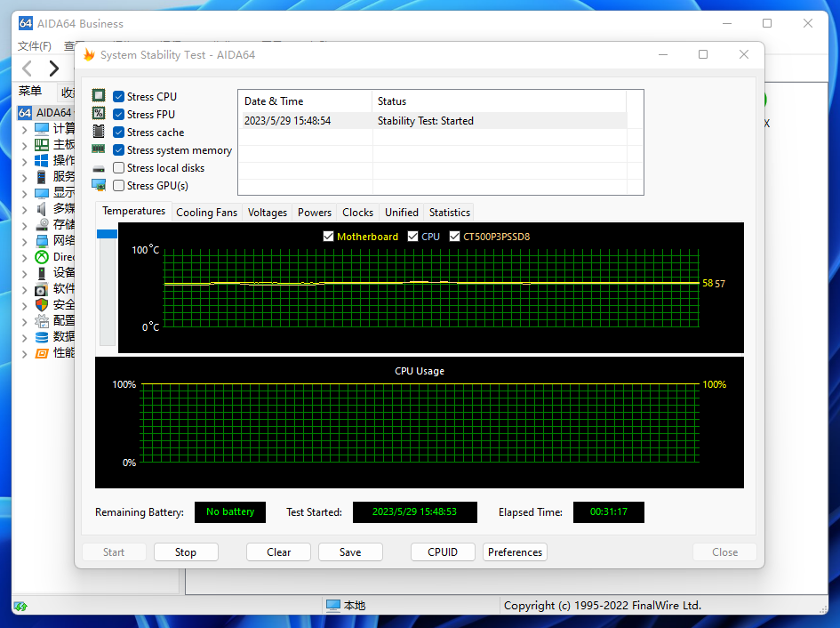Image resolution: width=840 pixels, height=628 pixels.
Task: Hide the Motherboard temperature graph line
Action: click(328, 236)
